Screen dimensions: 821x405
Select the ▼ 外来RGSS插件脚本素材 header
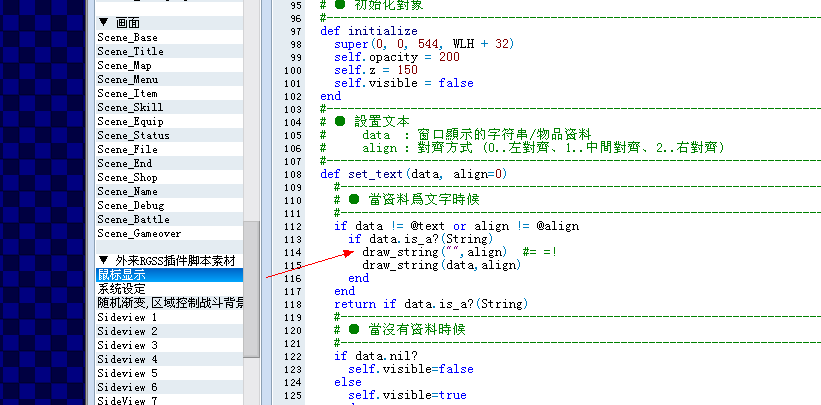pos(170,260)
